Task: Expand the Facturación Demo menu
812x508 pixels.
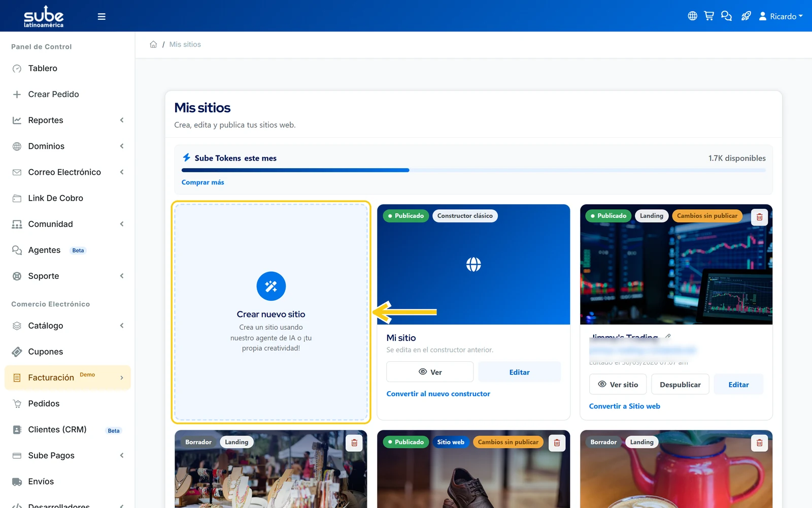Action: [x=67, y=377]
